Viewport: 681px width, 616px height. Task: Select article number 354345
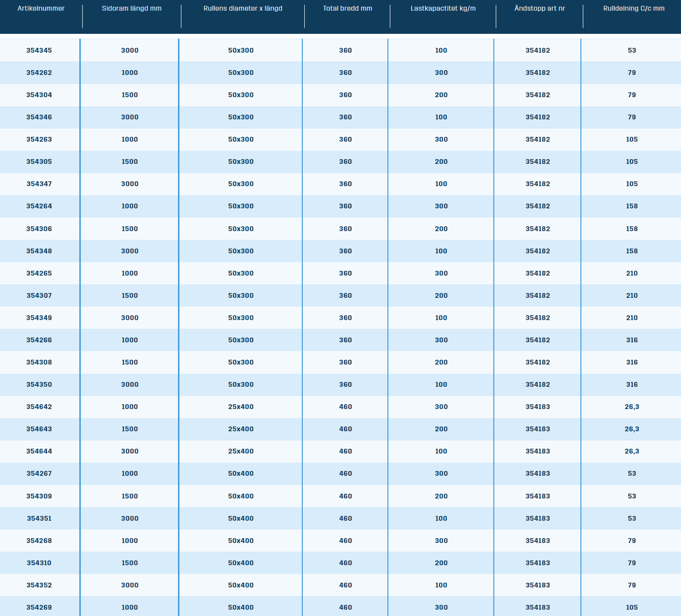[39, 50]
